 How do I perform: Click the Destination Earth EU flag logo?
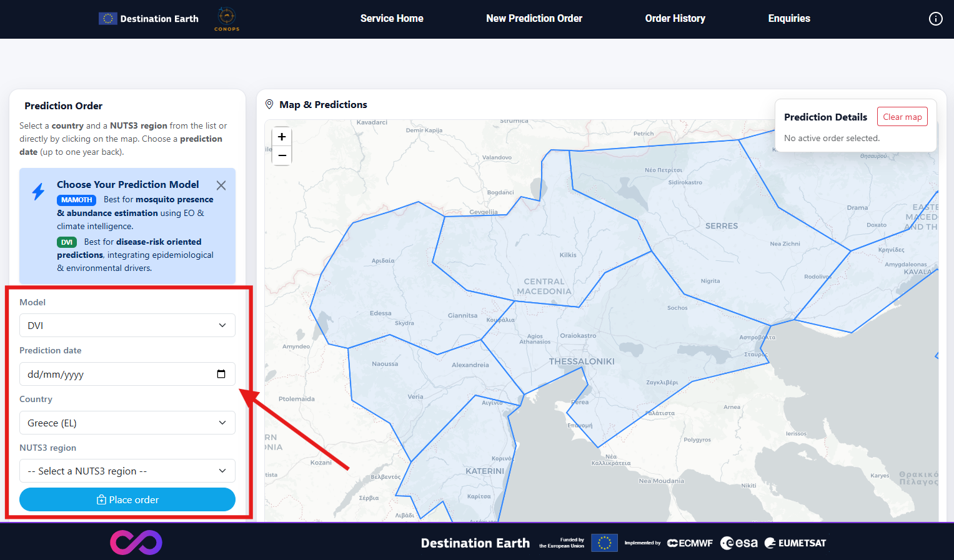coord(107,19)
